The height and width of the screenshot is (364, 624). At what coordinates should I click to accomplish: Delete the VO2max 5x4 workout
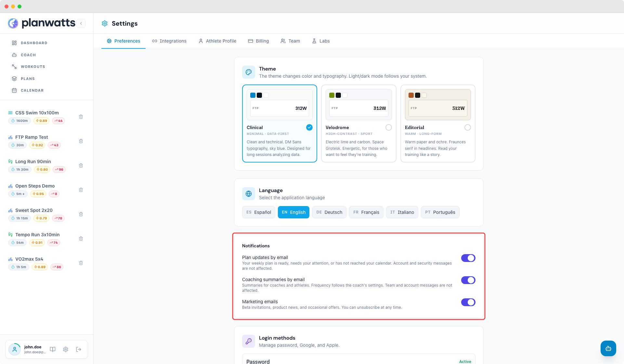point(81,263)
